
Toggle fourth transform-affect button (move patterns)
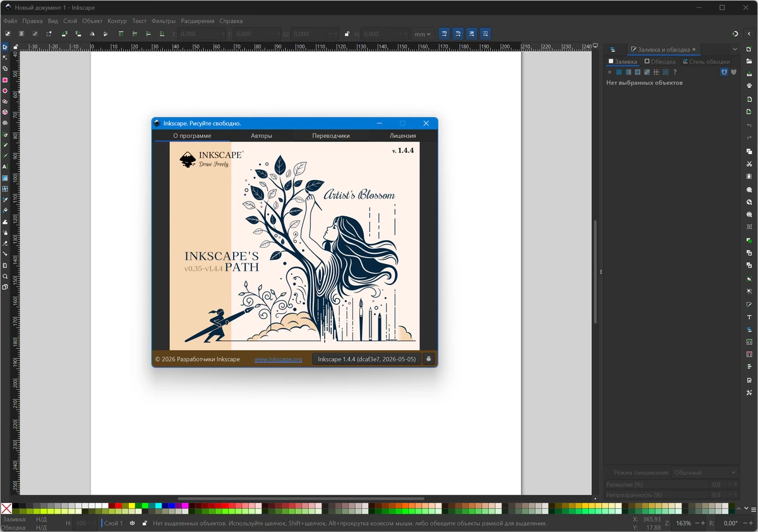pyautogui.click(x=485, y=34)
